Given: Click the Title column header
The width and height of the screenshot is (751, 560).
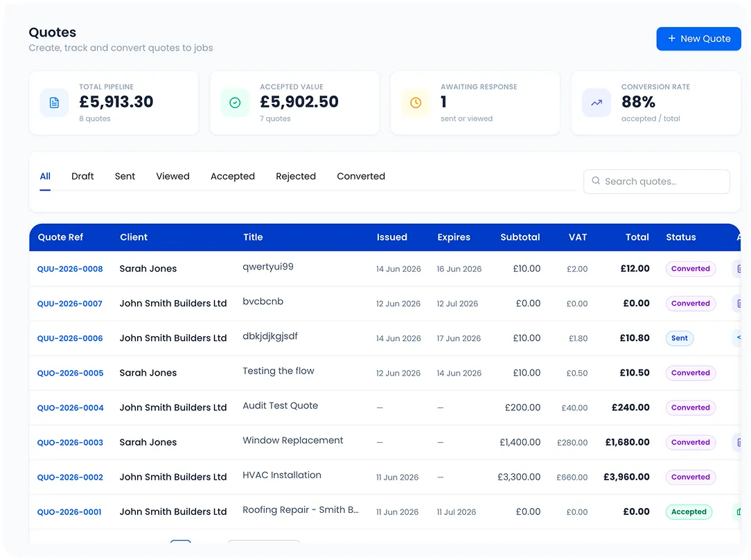Looking at the screenshot, I should (253, 237).
